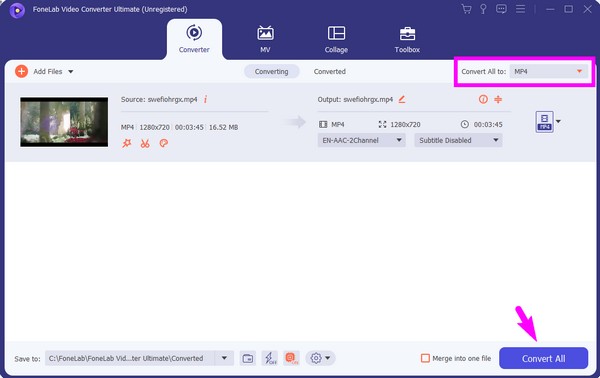Viewport: 600px width, 378px height.
Task: Expand the arrow beside MP4 format icon
Action: click(558, 122)
